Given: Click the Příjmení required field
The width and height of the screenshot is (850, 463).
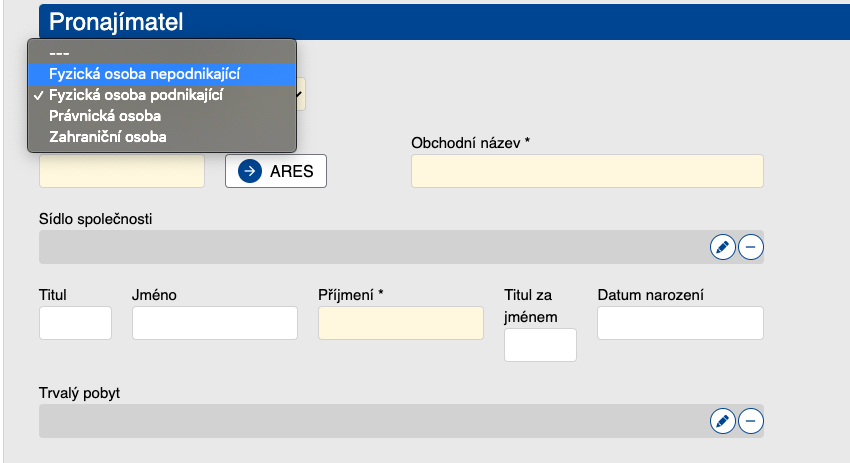Looking at the screenshot, I should [400, 323].
